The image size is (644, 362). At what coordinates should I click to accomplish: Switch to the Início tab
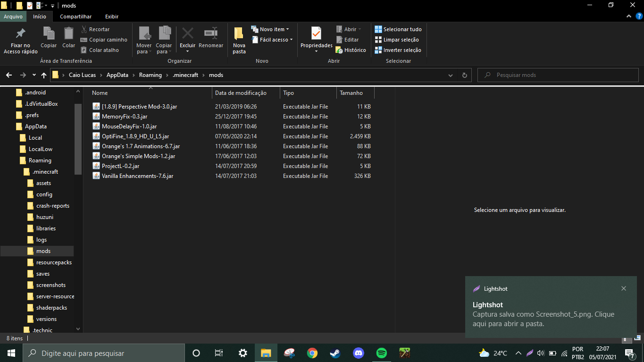40,17
